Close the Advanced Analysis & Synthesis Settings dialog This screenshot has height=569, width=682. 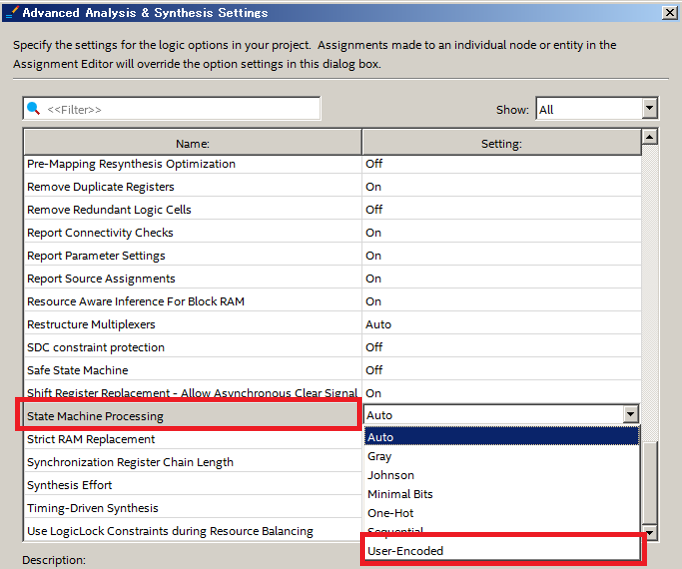[x=668, y=13]
